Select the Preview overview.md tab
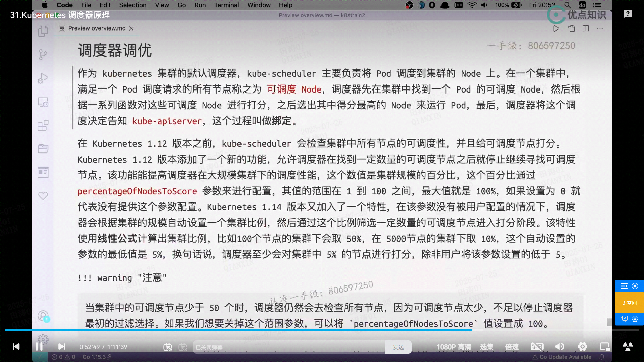The height and width of the screenshot is (362, 644). (x=97, y=28)
